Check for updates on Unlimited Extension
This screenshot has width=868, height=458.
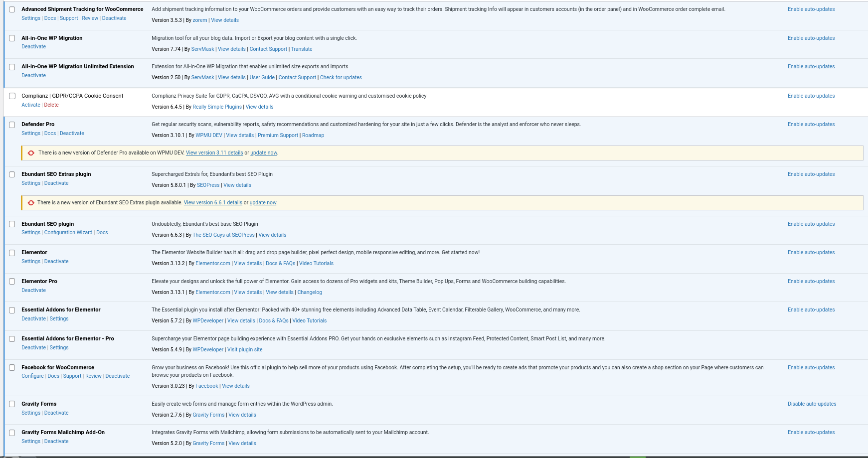coord(341,78)
